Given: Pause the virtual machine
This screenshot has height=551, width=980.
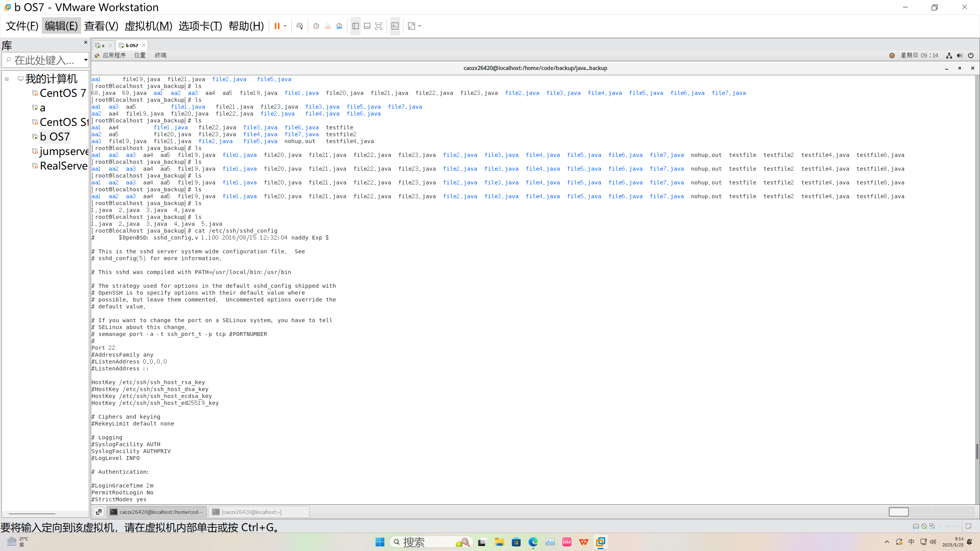Looking at the screenshot, I should (x=277, y=26).
